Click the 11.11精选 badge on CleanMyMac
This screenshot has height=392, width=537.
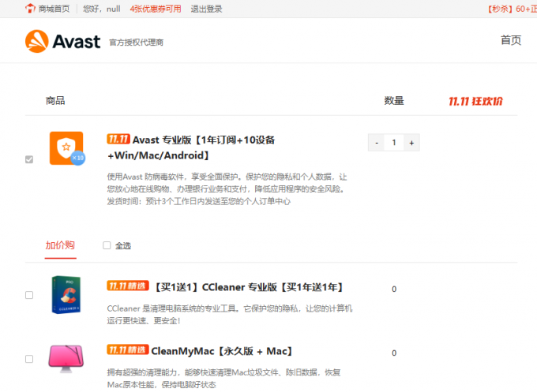point(128,349)
